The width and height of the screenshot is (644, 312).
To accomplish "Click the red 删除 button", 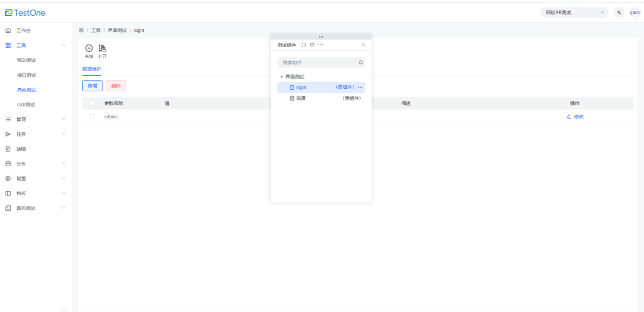I will (x=116, y=86).
